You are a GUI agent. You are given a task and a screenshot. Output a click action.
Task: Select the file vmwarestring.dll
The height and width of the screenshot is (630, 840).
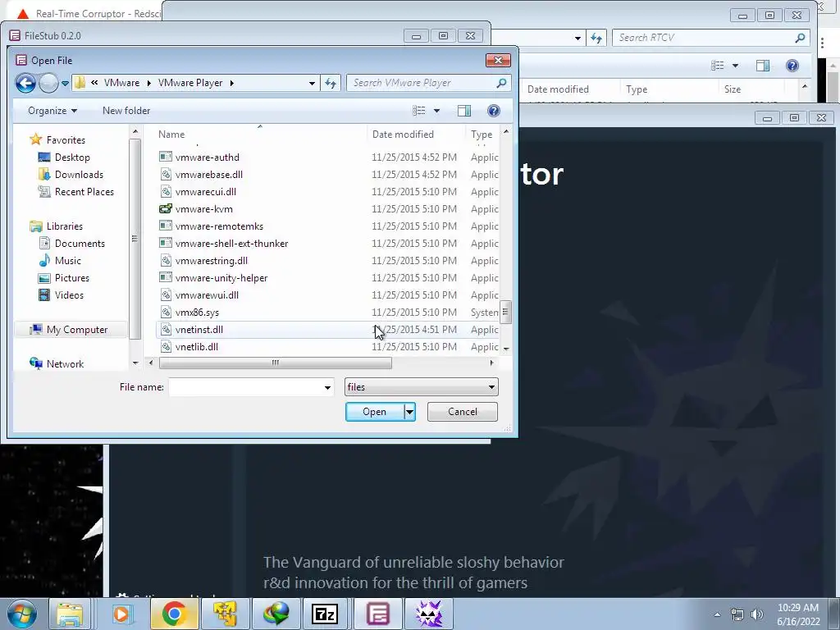pyautogui.click(x=211, y=261)
